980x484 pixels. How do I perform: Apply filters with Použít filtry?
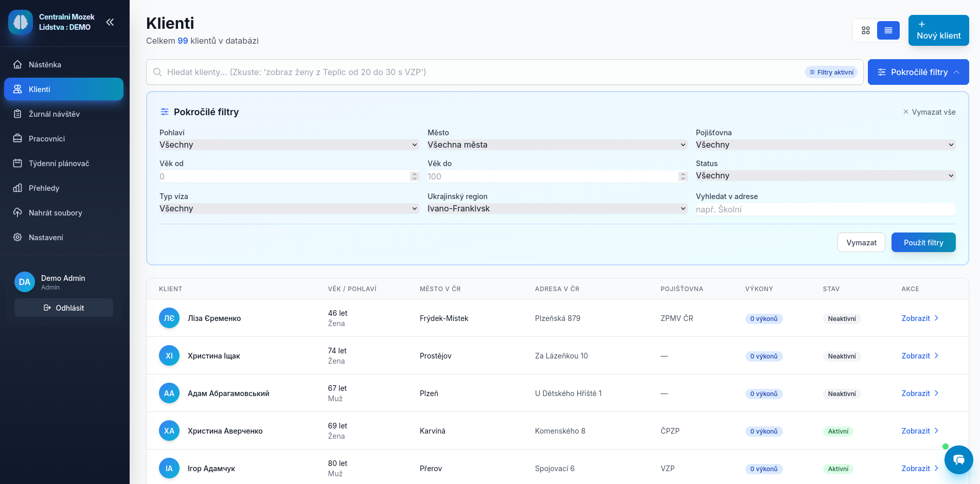click(x=923, y=243)
